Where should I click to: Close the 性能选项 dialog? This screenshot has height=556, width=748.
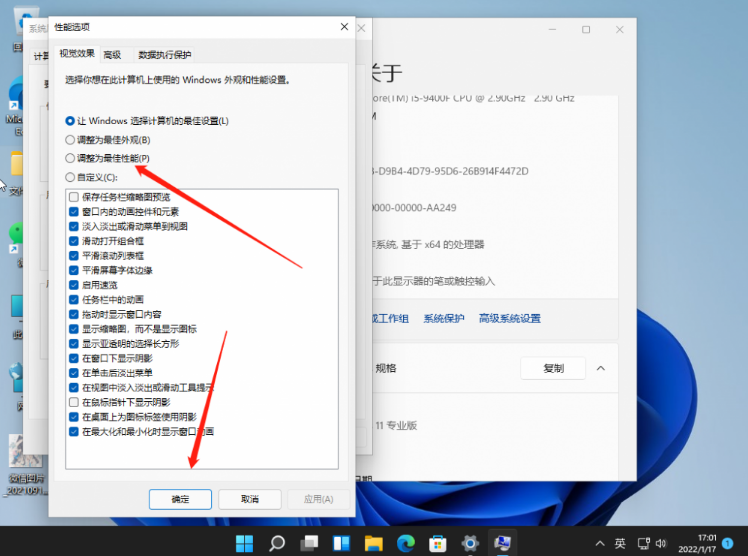click(344, 27)
